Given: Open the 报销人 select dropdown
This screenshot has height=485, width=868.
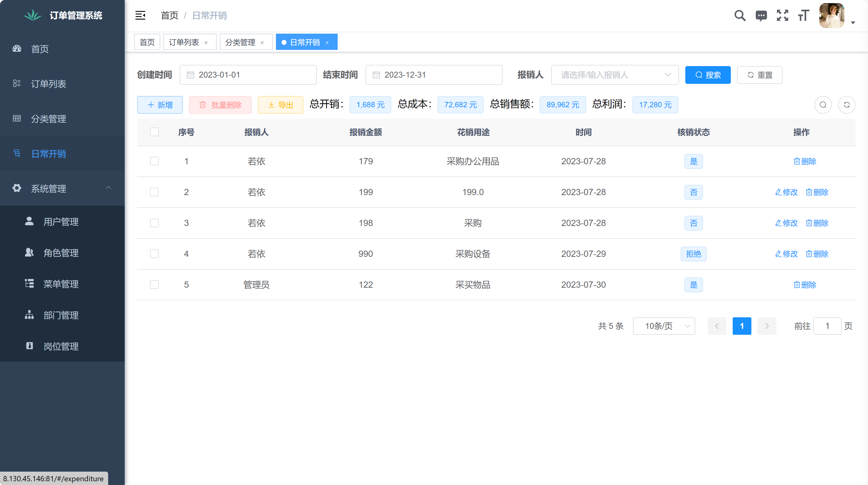Looking at the screenshot, I should pos(615,75).
